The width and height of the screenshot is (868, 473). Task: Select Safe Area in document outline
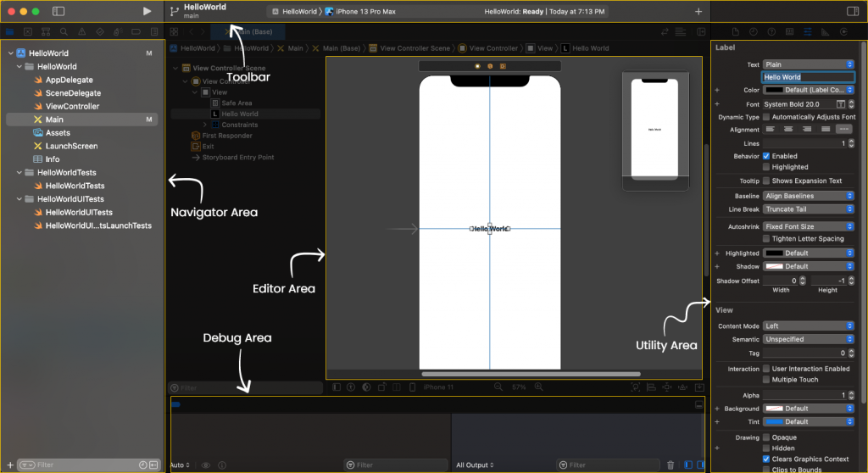[x=236, y=103]
